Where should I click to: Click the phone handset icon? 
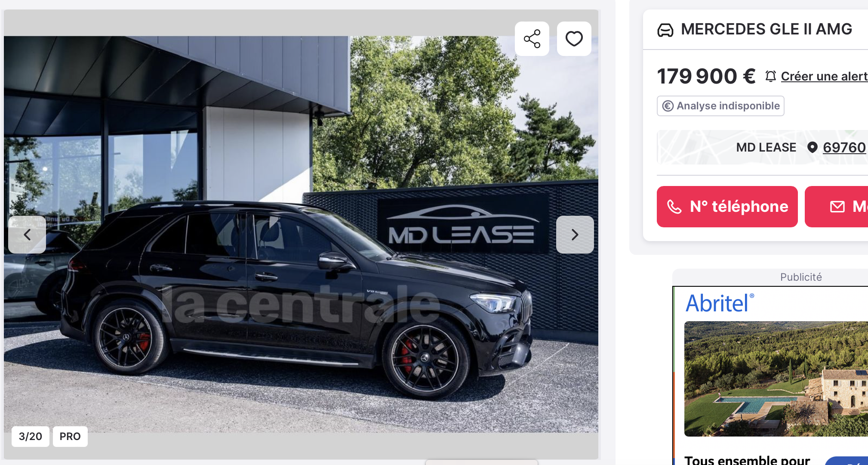click(x=674, y=207)
